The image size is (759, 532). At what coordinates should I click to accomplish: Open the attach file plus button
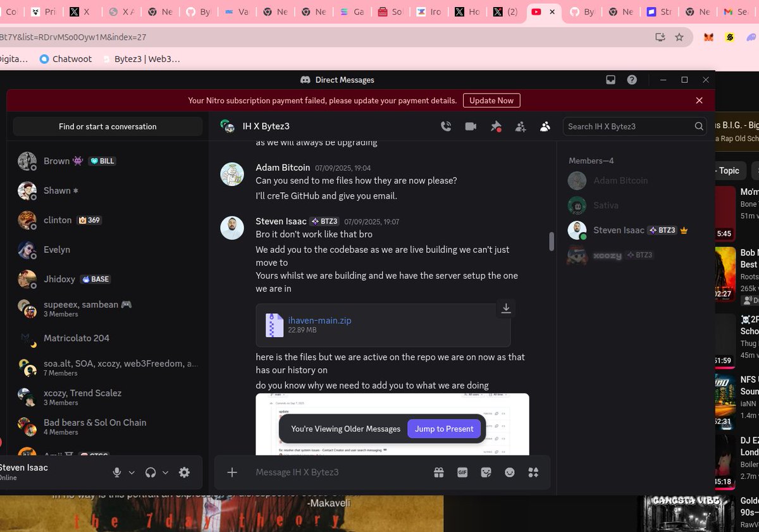(x=232, y=472)
